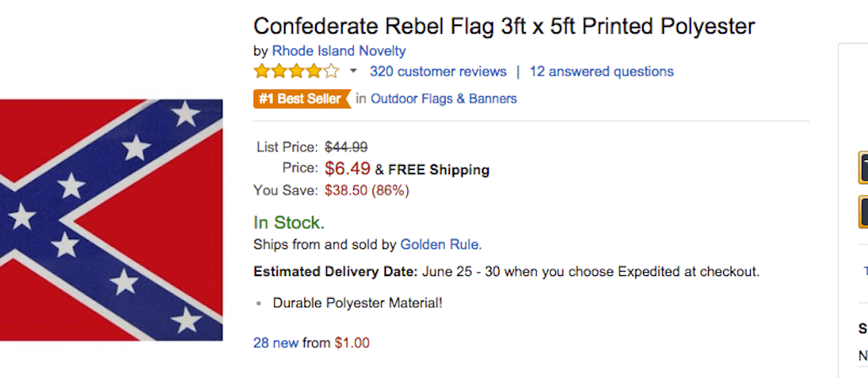Open the Golden Rule seller page
The width and height of the screenshot is (868, 378).
[439, 245]
